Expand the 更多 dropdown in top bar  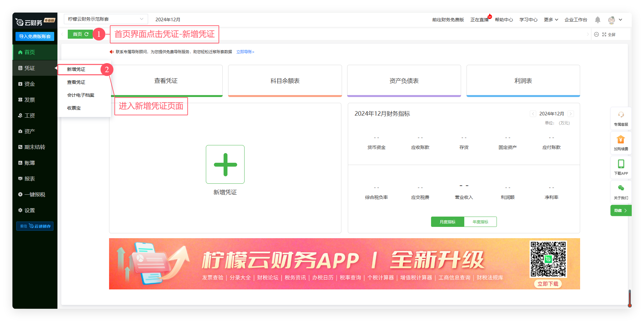[x=551, y=20]
